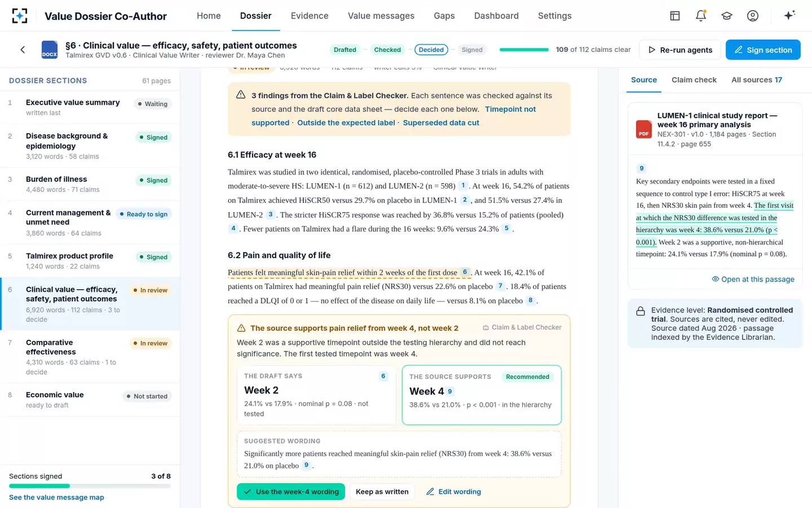Click the Value Dossier Co-Author logo icon
812x508 pixels.
[20, 16]
